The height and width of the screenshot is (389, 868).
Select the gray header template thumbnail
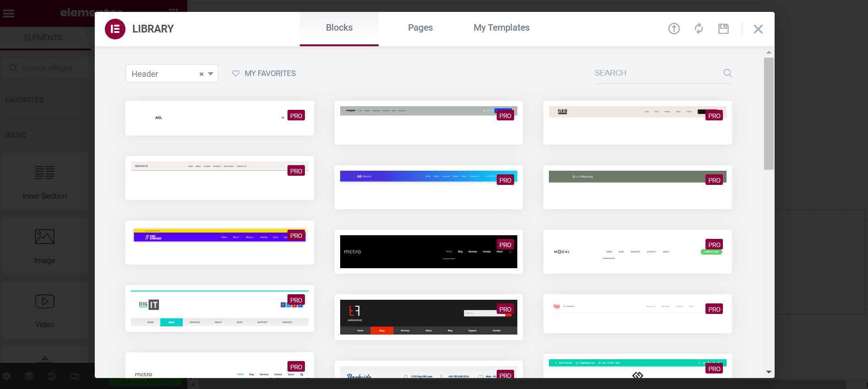pyautogui.click(x=429, y=123)
